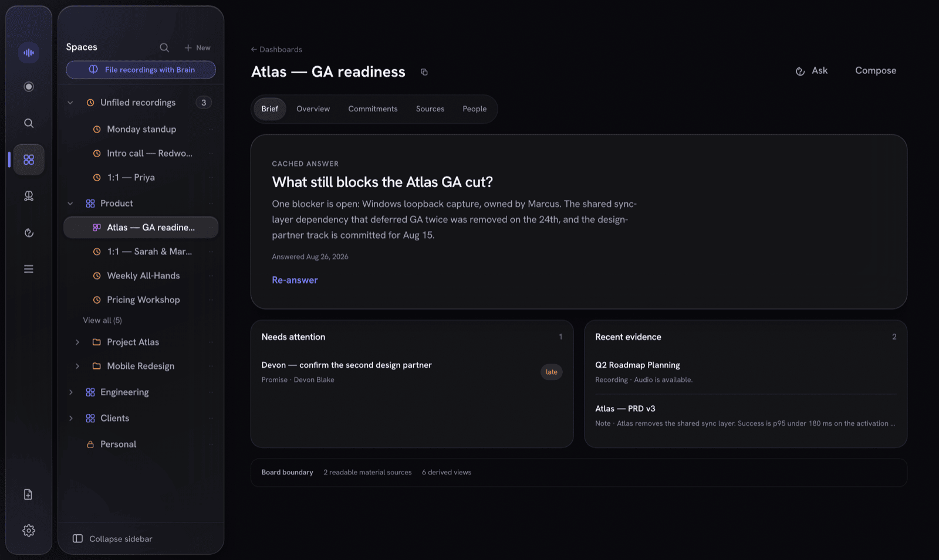Click the list menu icon in left rail
The width and height of the screenshot is (939, 560).
(x=28, y=269)
